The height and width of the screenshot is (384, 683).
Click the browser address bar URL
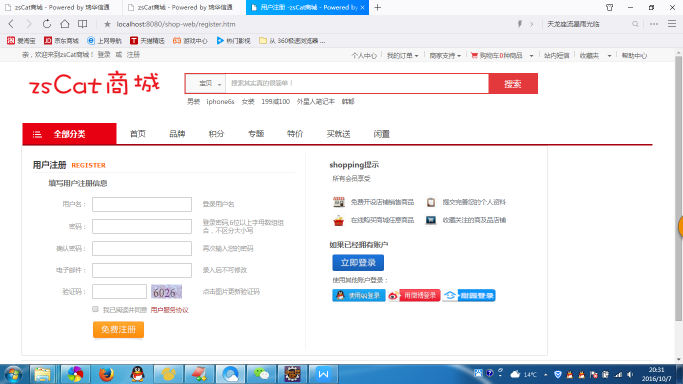pyautogui.click(x=176, y=24)
